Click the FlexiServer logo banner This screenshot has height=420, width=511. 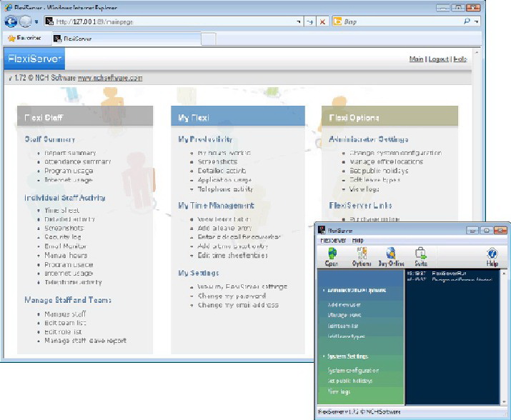tap(34, 59)
